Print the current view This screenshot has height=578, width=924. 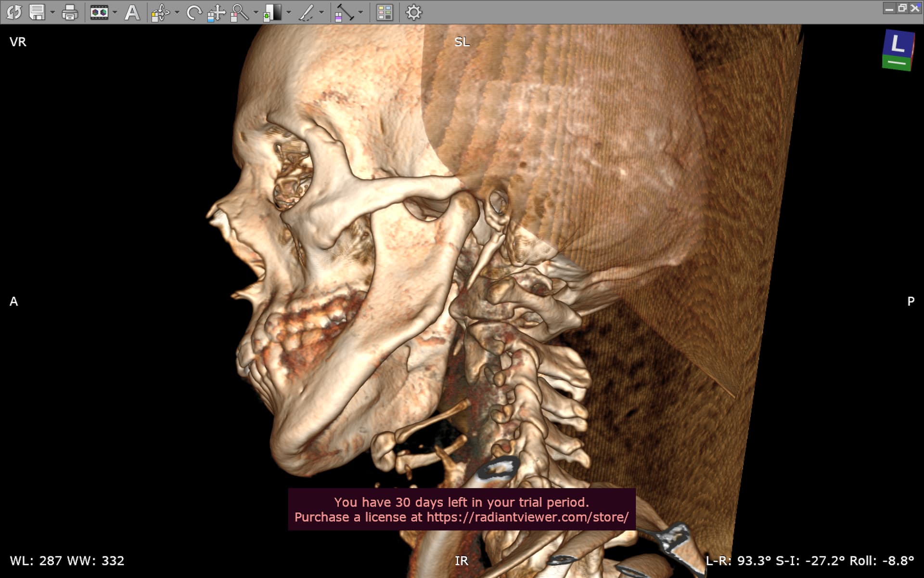point(70,12)
